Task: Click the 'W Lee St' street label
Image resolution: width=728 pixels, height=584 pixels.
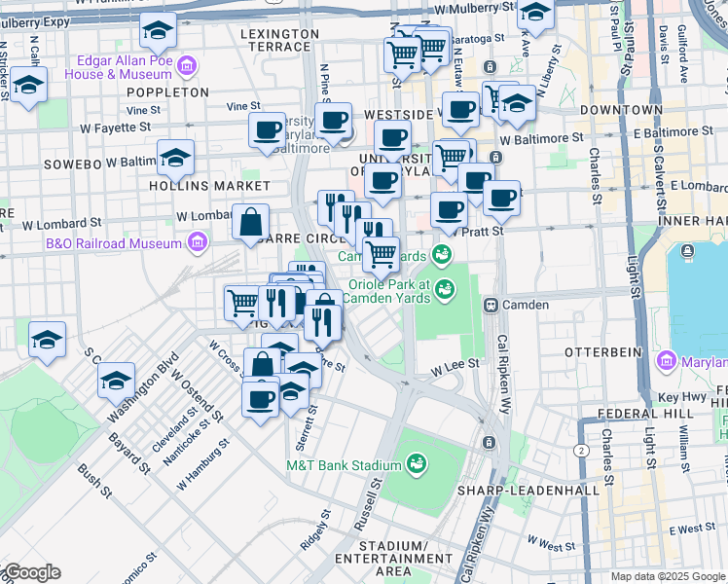Action: (x=455, y=367)
